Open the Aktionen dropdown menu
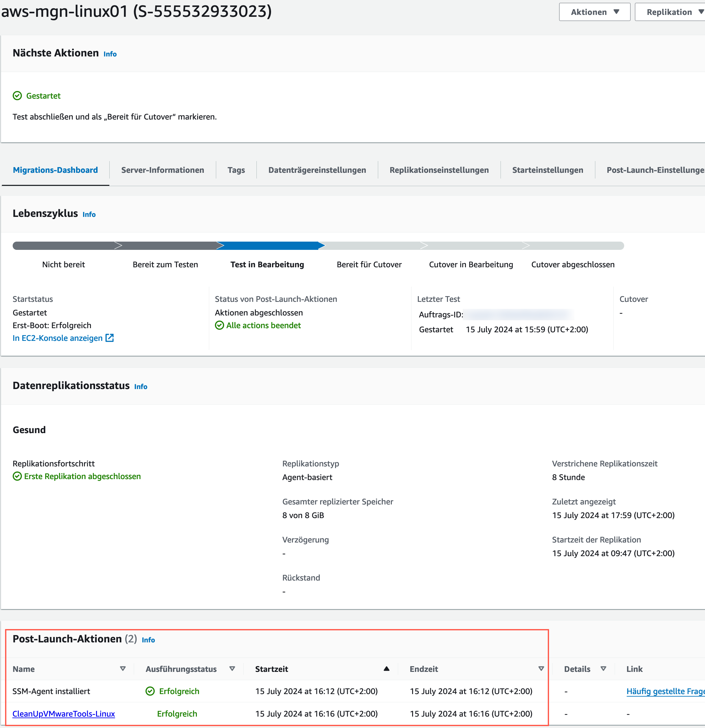Image resolution: width=705 pixels, height=728 pixels. (594, 12)
